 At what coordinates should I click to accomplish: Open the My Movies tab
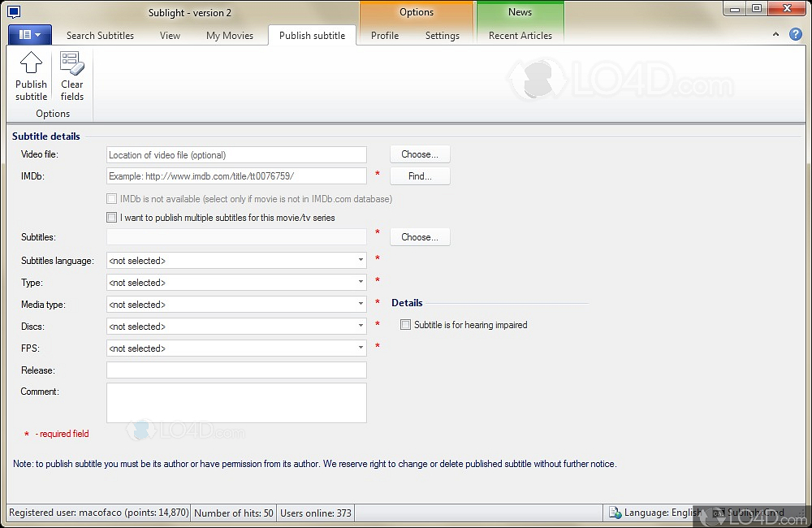[230, 36]
